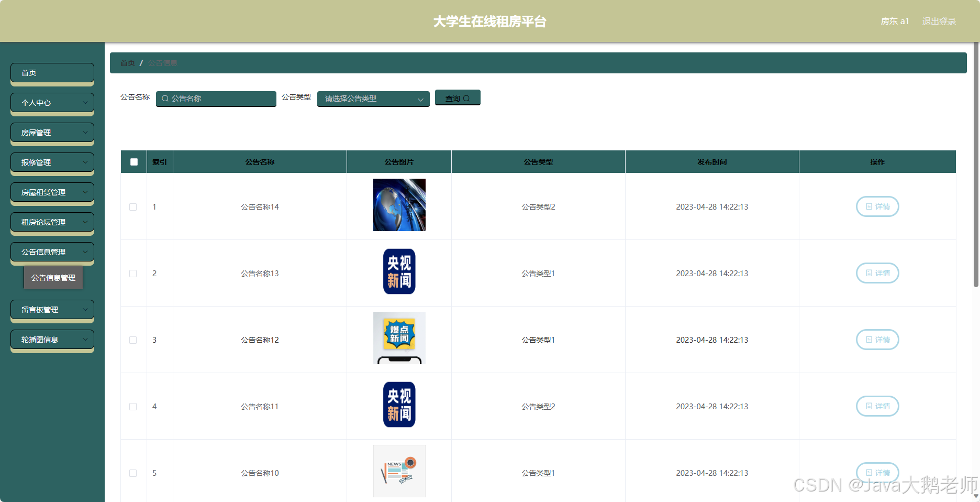Viewport: 980px width, 502px height.
Task: Click the 房东 a1 user label
Action: click(x=895, y=21)
